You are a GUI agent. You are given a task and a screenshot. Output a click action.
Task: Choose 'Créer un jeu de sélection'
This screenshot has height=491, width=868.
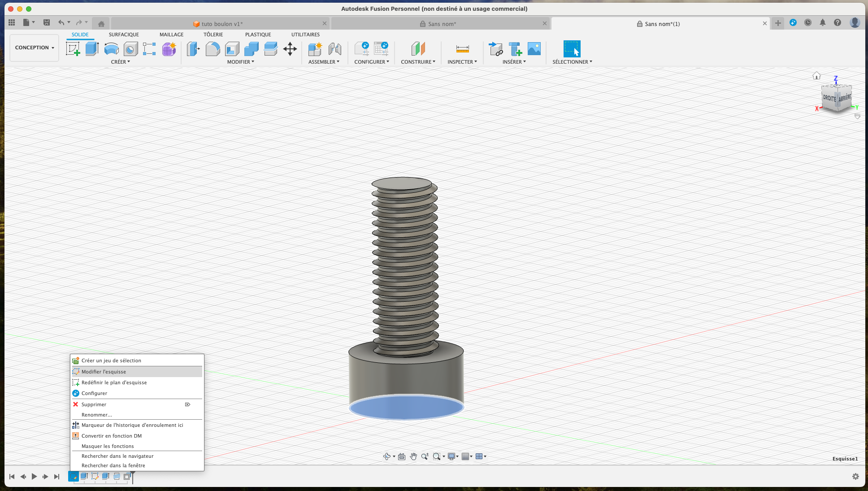click(137, 361)
